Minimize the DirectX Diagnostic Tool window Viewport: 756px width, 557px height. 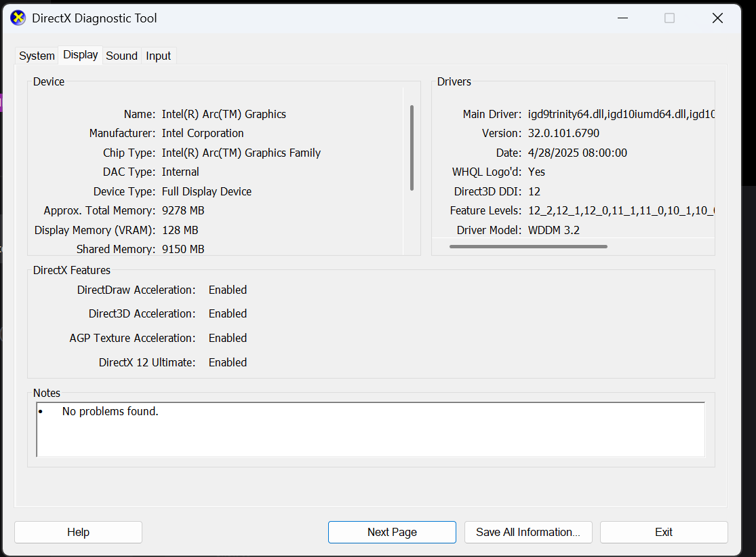point(623,18)
